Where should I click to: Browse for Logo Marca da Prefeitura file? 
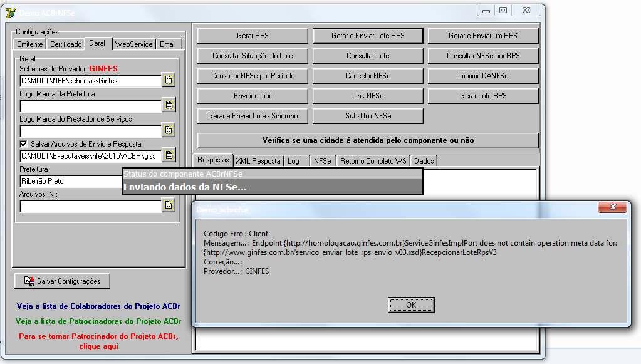[x=169, y=105]
